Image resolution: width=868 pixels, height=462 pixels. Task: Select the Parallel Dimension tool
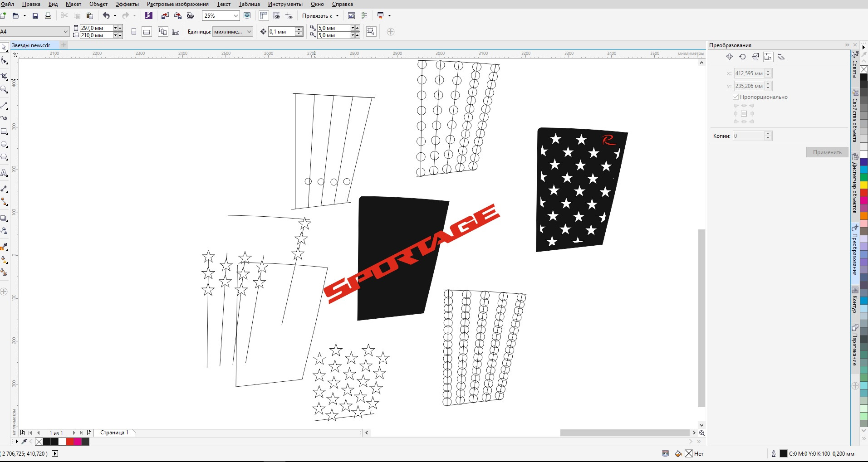[x=4, y=189]
